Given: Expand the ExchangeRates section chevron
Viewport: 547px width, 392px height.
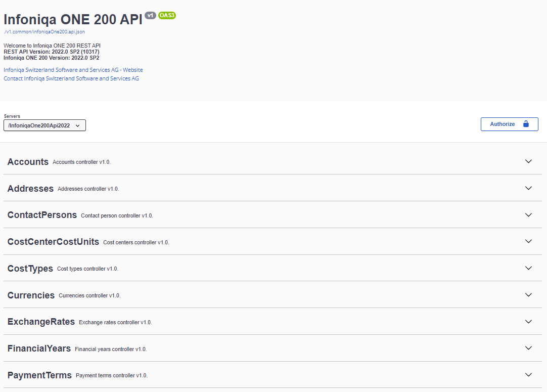Looking at the screenshot, I should (528, 322).
